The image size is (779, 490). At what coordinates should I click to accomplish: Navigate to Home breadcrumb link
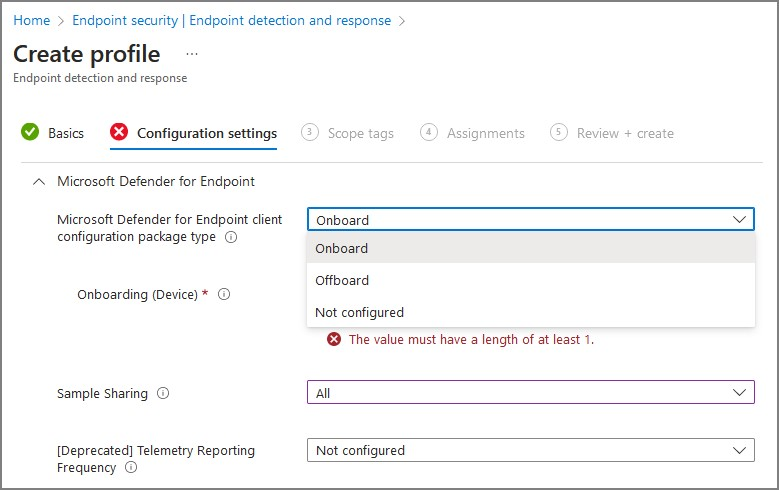pyautogui.click(x=32, y=20)
